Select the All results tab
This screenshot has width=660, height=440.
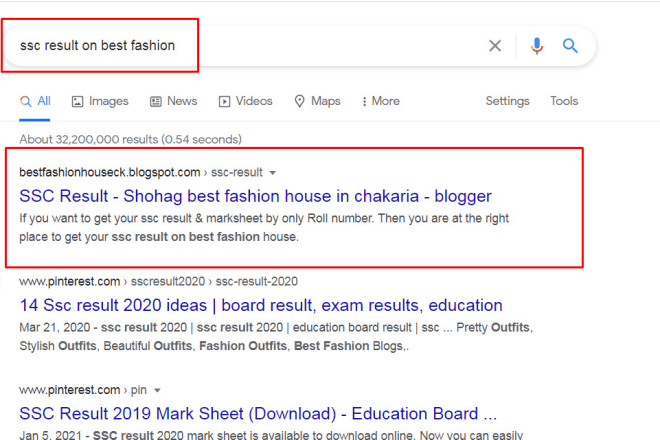(35, 101)
